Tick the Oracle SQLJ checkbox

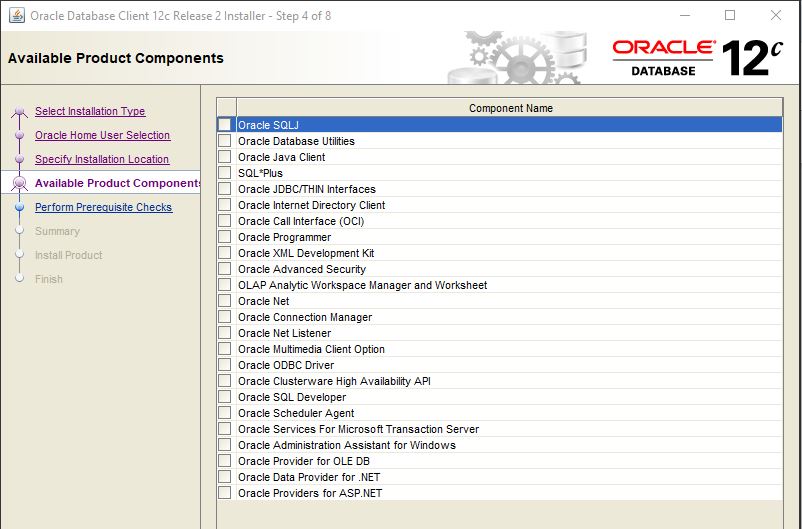click(225, 125)
